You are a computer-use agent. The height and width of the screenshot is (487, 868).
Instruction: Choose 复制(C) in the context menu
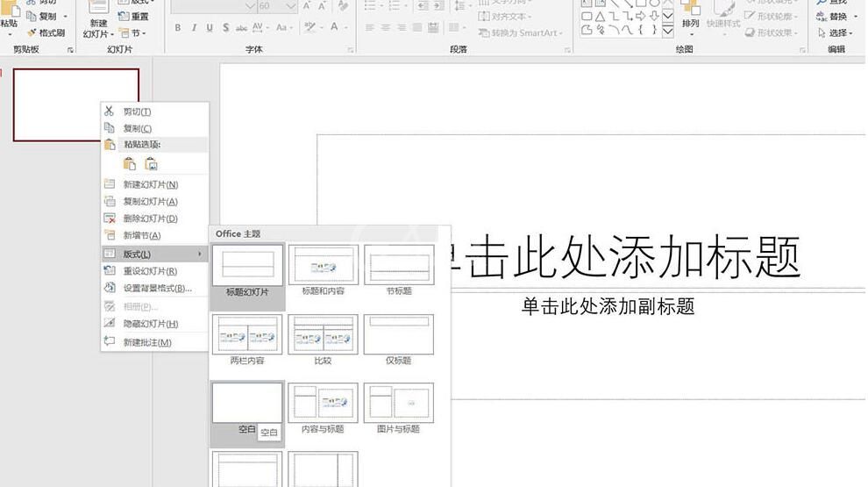154,128
